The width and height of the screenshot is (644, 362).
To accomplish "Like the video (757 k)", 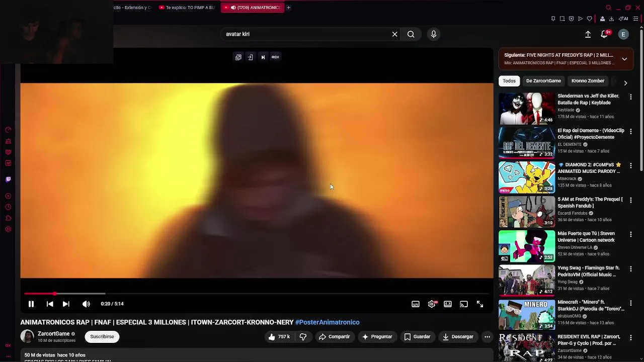I will pos(279,337).
